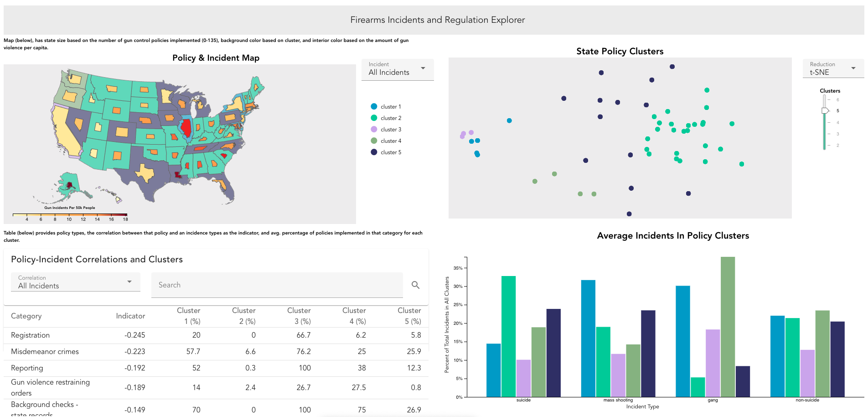Screen dimensions: 868x417
Task: Click the search magnifier icon in the correlations table
Action: (415, 285)
